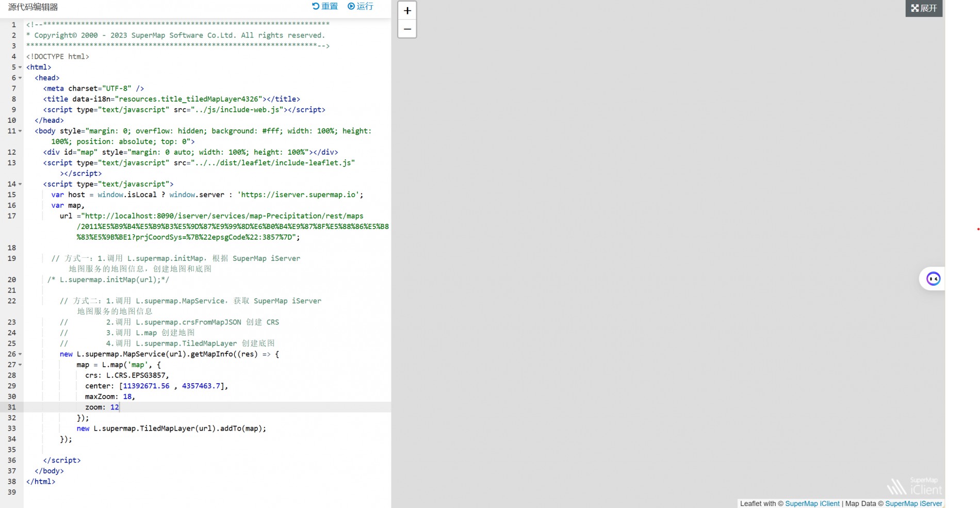Image resolution: width=980 pixels, height=508 pixels.
Task: Click the closing </html> tag on line 38
Action: click(41, 482)
